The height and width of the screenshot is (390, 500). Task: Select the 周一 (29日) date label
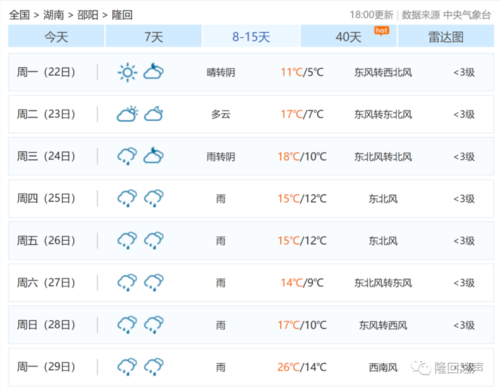click(46, 367)
